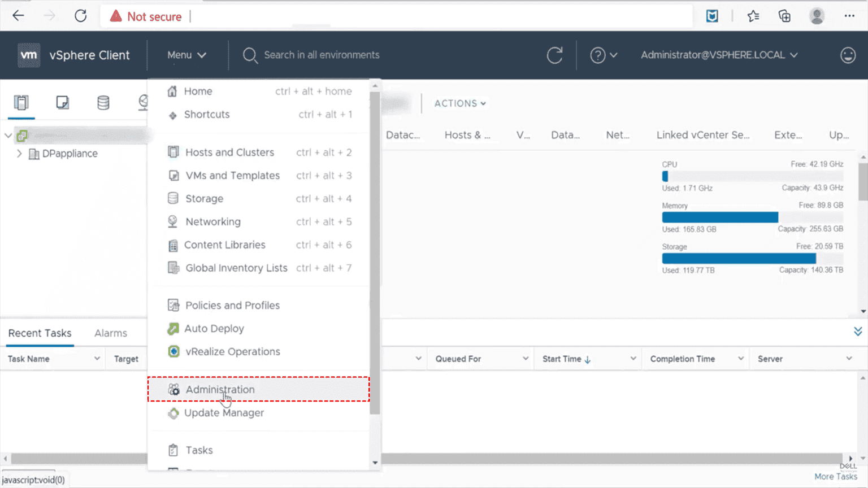Click the CPU usage bar

click(752, 176)
